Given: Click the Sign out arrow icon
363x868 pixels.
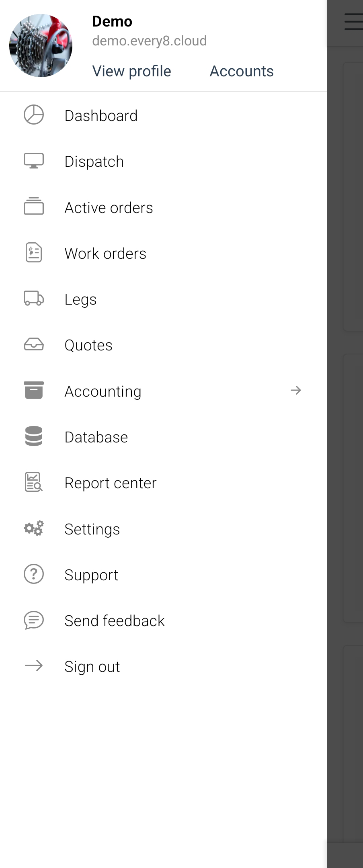Looking at the screenshot, I should pyautogui.click(x=34, y=666).
